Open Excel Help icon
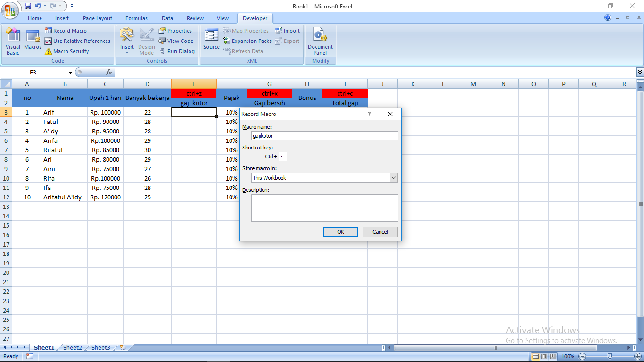 click(608, 18)
